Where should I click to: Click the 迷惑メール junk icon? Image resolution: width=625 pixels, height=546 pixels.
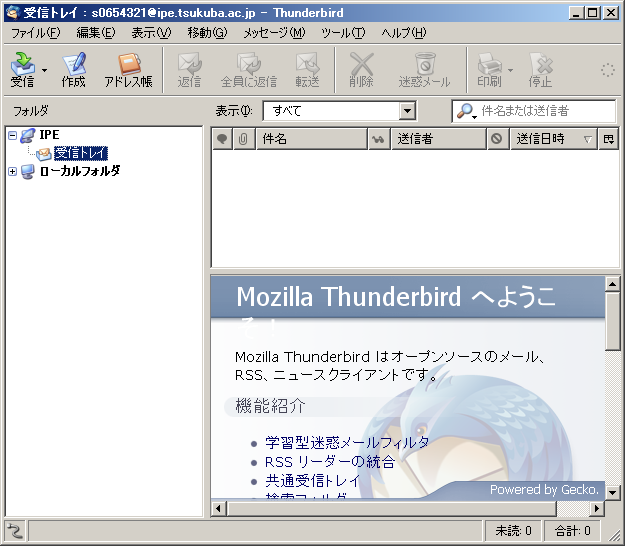point(425,70)
